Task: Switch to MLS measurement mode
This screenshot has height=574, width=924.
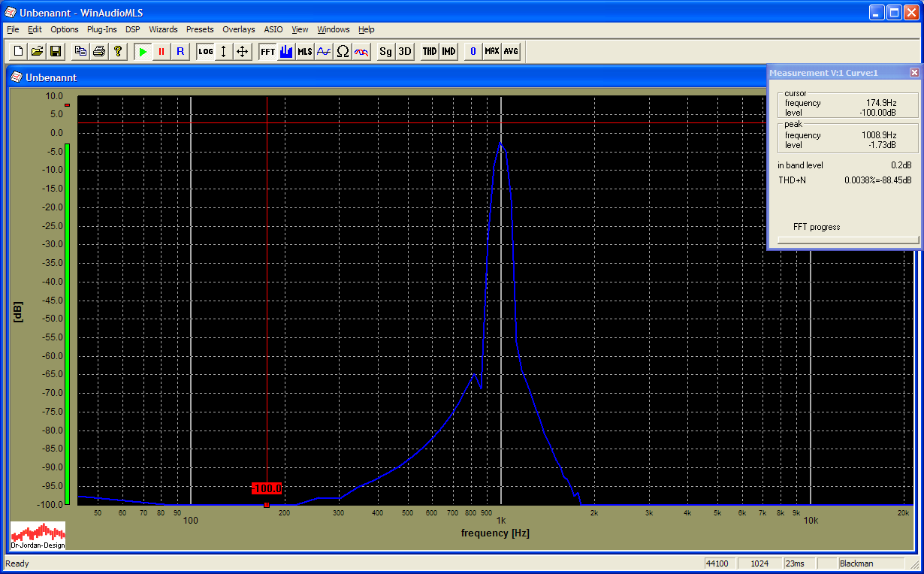Action: [304, 52]
